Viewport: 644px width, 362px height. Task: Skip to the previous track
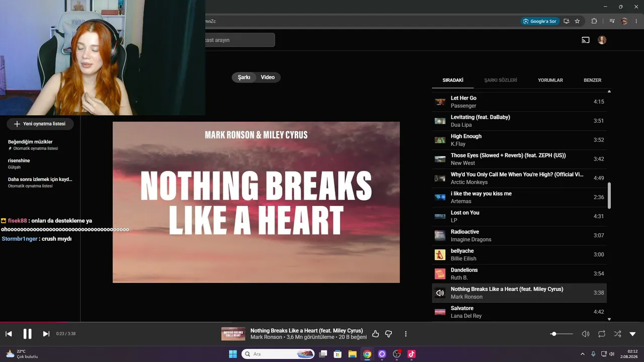click(9, 334)
